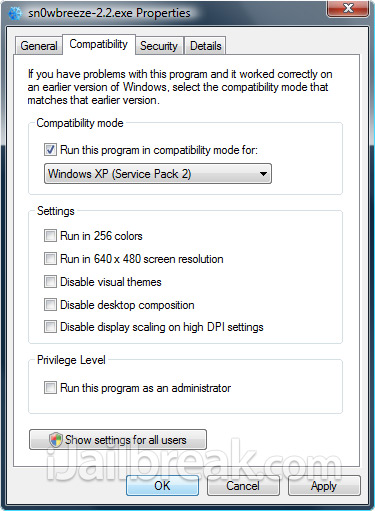This screenshot has width=375, height=511.
Task: Enable Run this program as an administrator
Action: [50, 388]
